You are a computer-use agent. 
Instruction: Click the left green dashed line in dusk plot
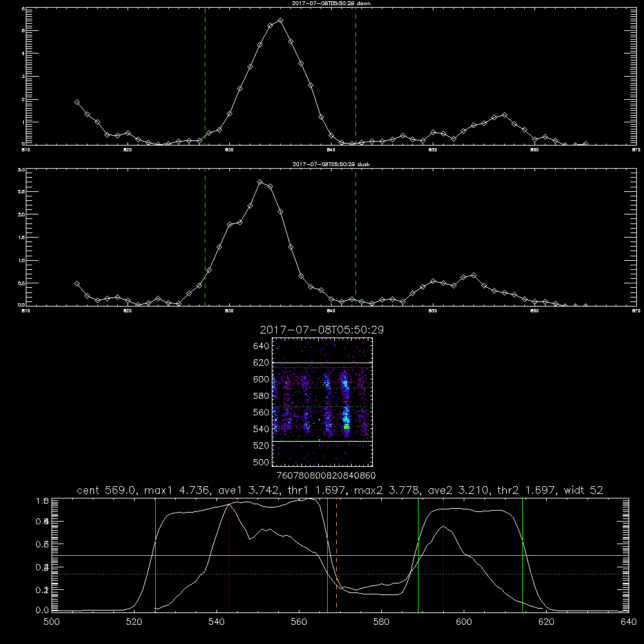click(205, 237)
